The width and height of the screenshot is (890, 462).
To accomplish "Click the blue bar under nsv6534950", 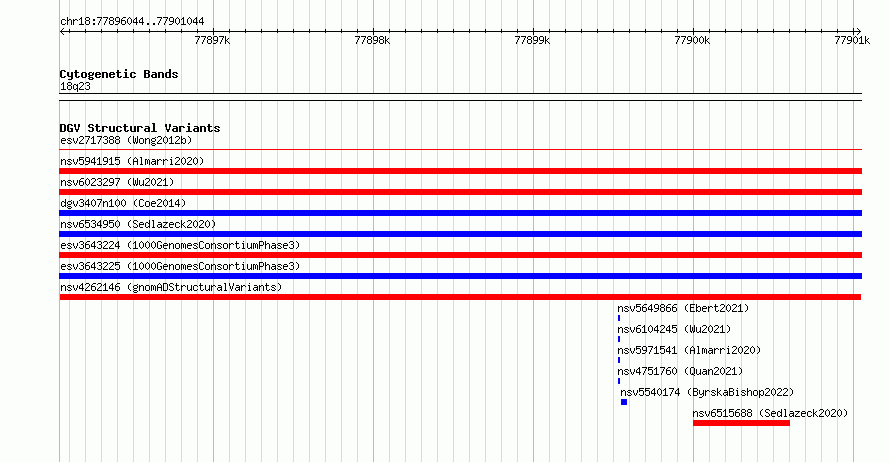I will tap(460, 234).
